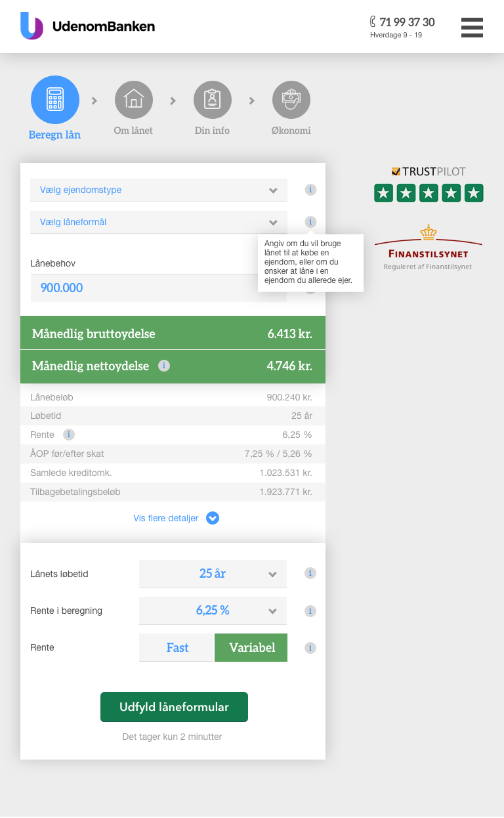Image resolution: width=504 pixels, height=818 pixels.
Task: Click the UdenomBanken logo
Action: [88, 26]
